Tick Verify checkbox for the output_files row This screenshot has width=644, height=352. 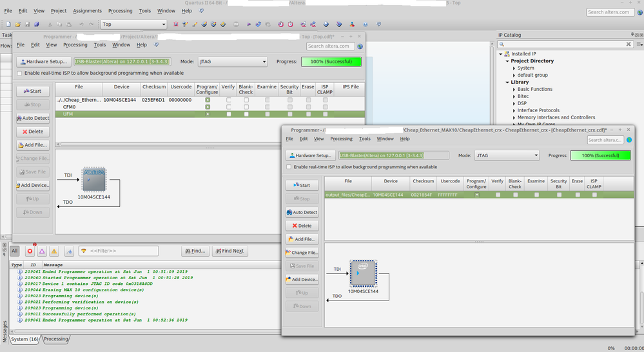coord(498,195)
